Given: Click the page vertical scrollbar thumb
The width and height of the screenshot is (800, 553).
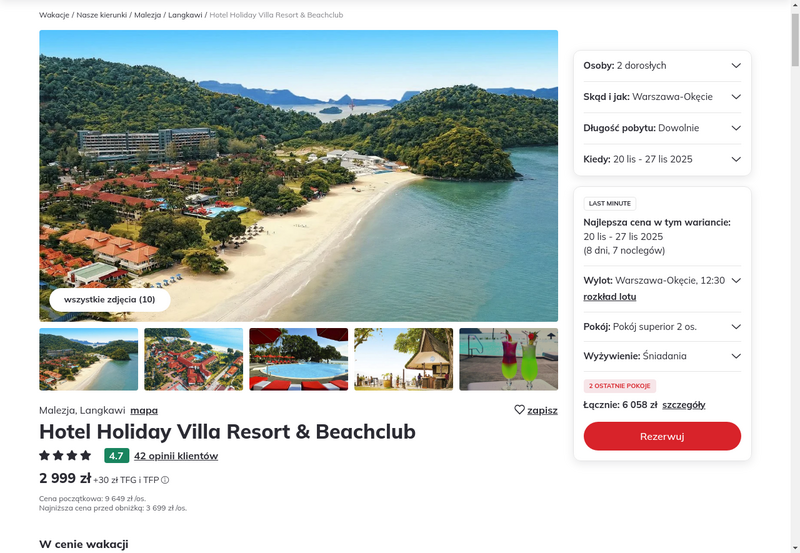Looking at the screenshot, I should point(795,40).
